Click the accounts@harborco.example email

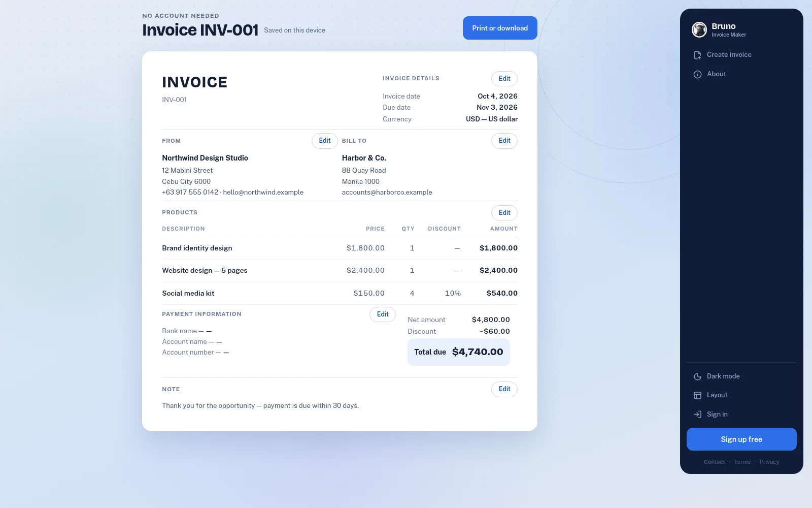(387, 193)
